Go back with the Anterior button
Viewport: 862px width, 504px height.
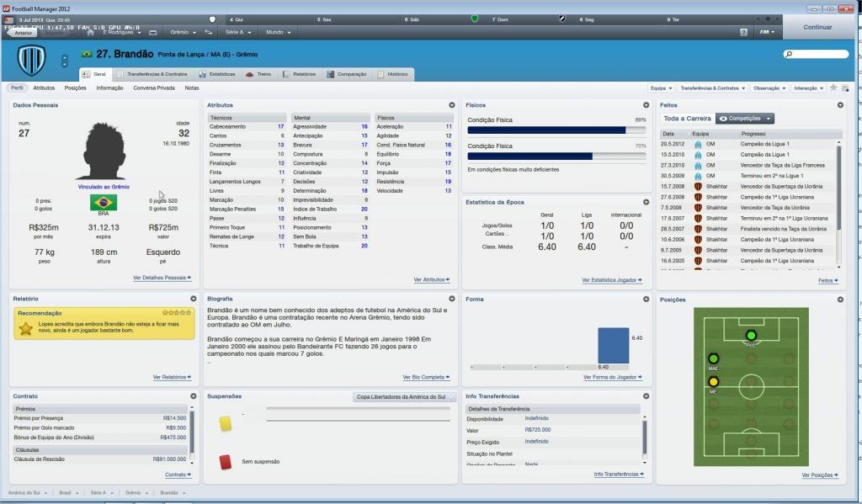point(21,33)
